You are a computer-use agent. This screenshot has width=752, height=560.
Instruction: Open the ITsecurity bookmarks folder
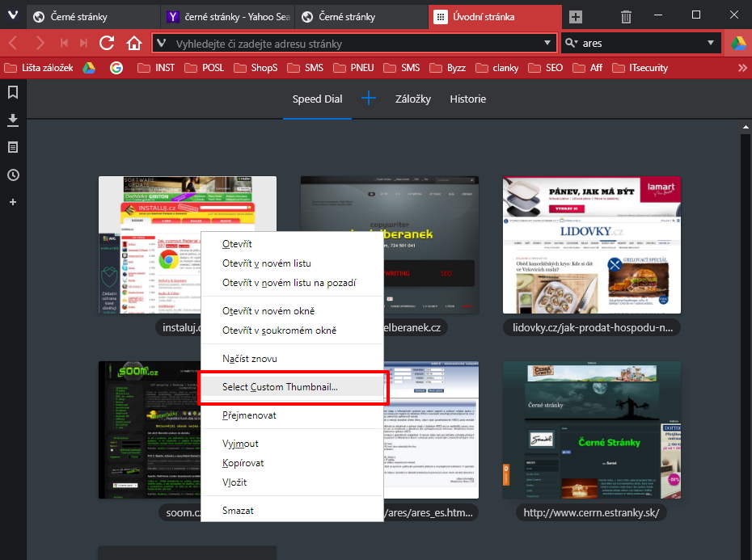click(640, 68)
